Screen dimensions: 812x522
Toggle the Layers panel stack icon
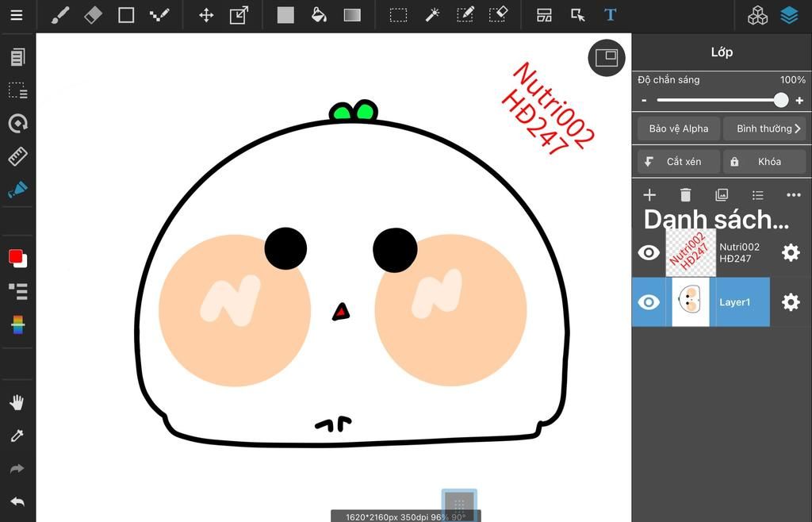pos(789,16)
